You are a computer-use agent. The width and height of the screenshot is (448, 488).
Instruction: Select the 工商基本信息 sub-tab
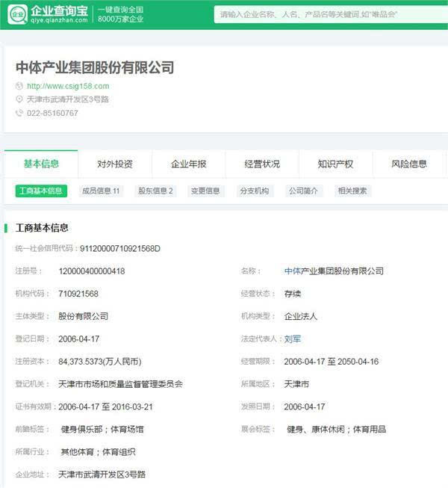41,191
